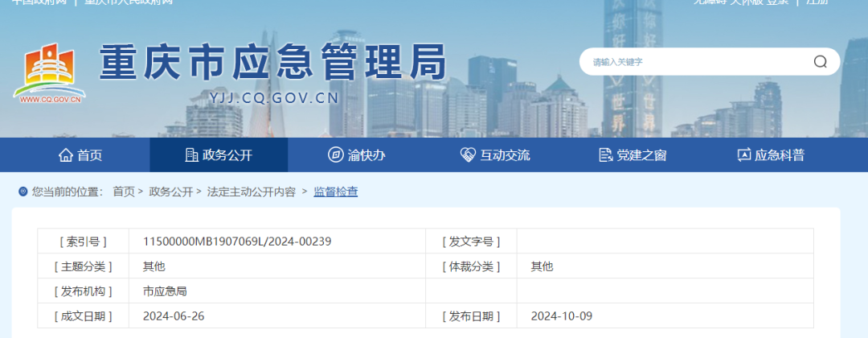The width and height of the screenshot is (868, 338).
Task: Select the 市应急局 publisher value
Action: click(x=165, y=291)
